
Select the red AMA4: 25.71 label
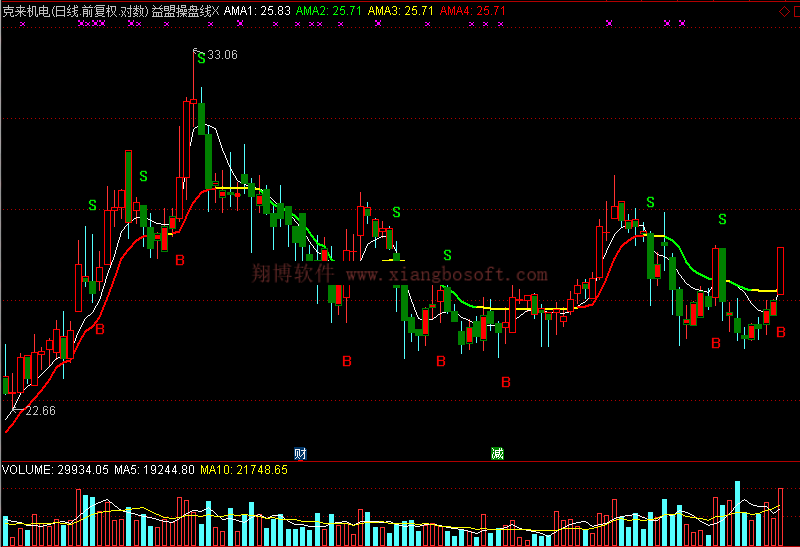coord(472,11)
